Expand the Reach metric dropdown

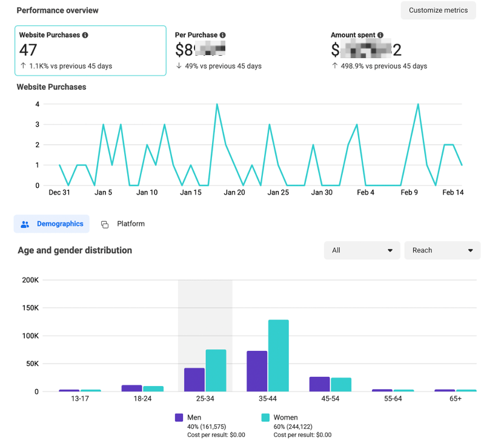(442, 250)
